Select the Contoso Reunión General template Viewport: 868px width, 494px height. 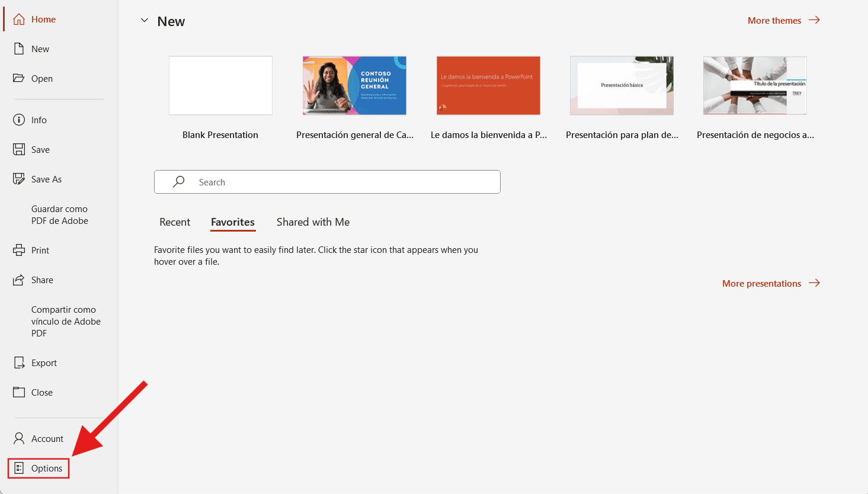(354, 86)
